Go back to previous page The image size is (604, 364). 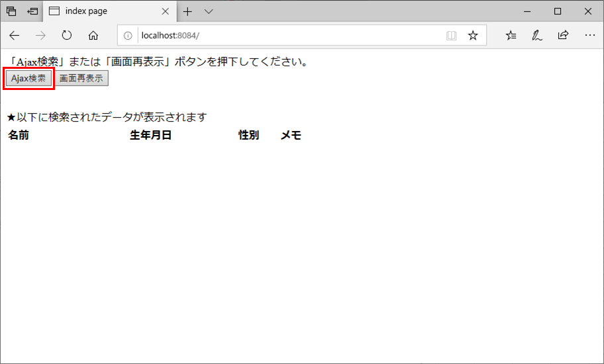15,36
